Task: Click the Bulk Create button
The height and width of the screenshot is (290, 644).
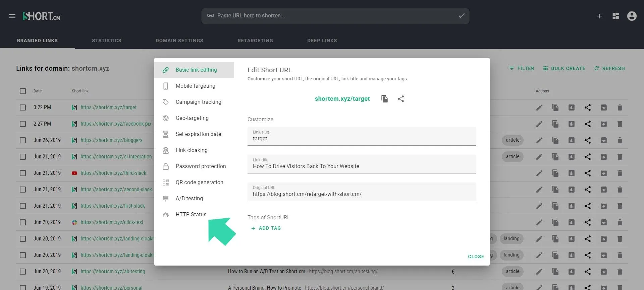Action: click(x=564, y=68)
